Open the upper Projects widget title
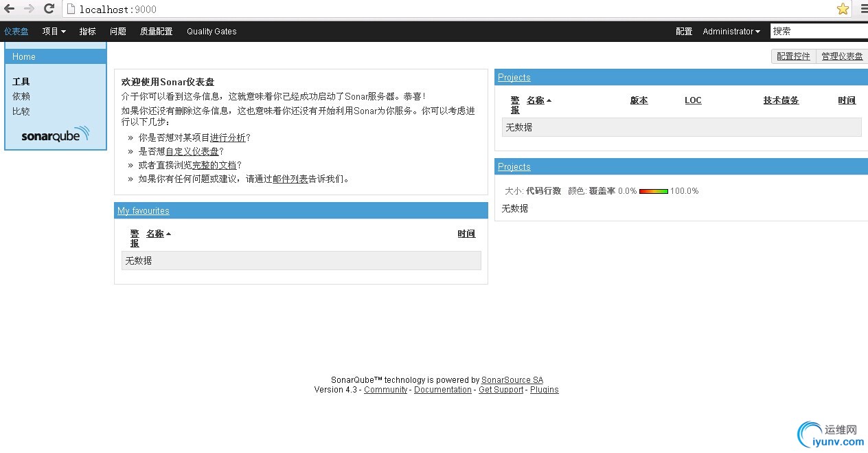868x453 pixels. pyautogui.click(x=514, y=78)
